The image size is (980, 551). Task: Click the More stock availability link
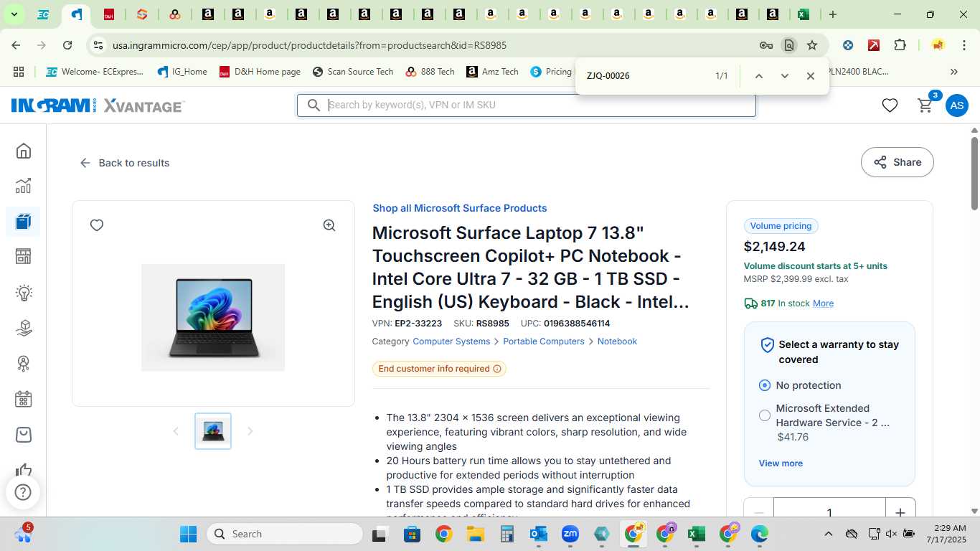[x=823, y=303]
